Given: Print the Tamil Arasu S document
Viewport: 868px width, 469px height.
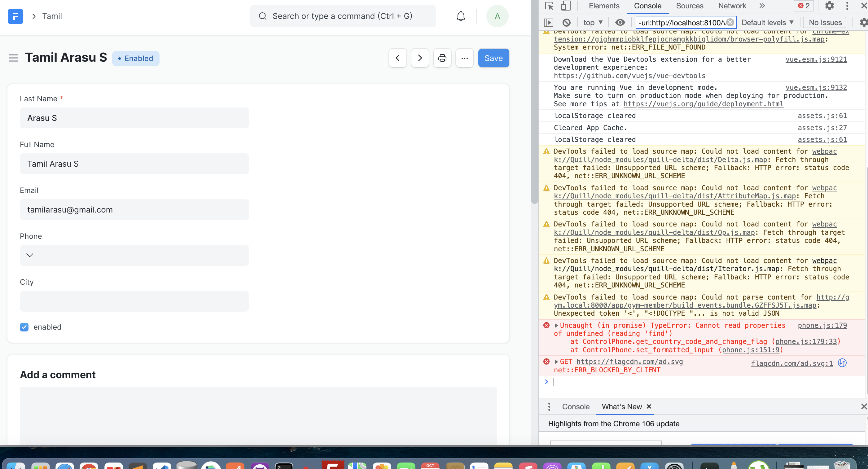Looking at the screenshot, I should [442, 58].
